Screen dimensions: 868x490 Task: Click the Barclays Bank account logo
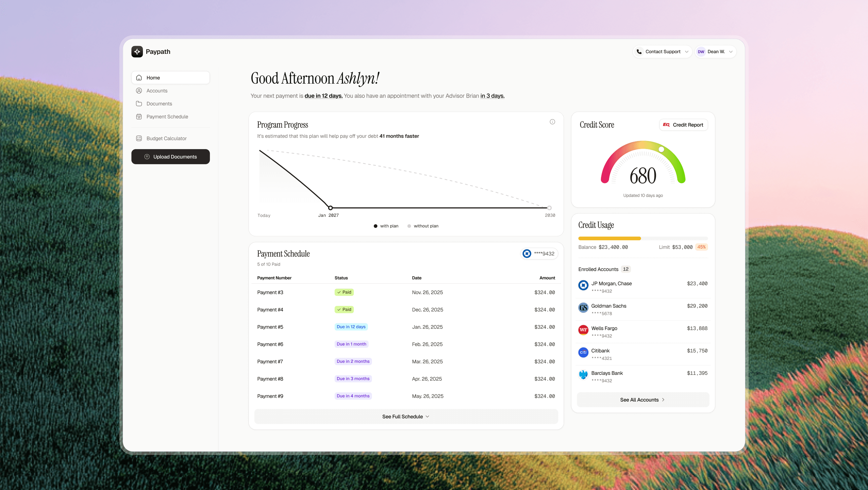tap(583, 375)
